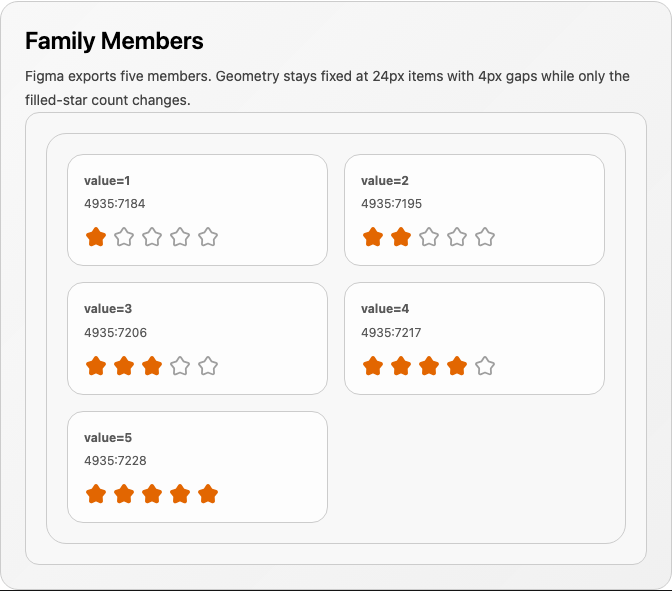Click the first star in value=5 card

point(96,494)
